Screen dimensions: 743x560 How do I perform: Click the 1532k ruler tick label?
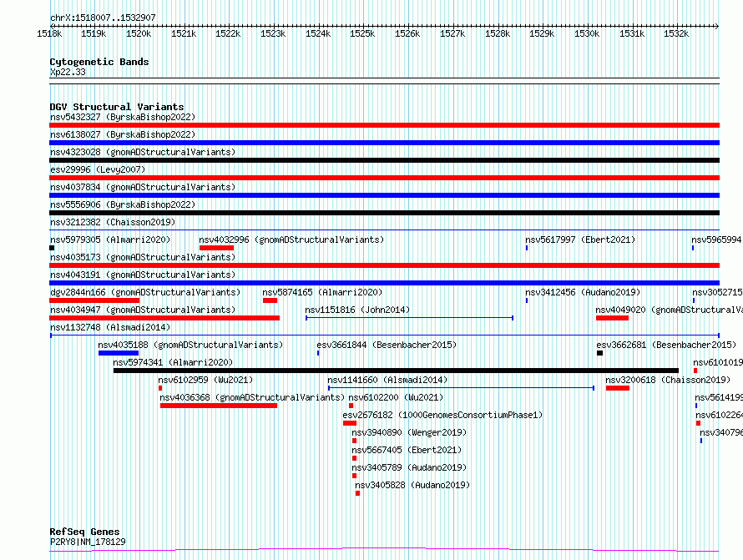click(676, 33)
